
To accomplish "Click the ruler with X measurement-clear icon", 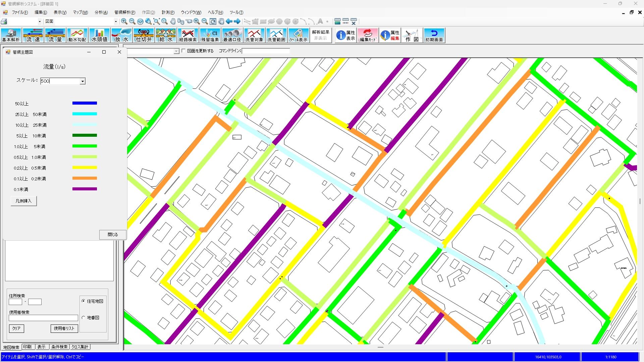I will click(x=354, y=21).
